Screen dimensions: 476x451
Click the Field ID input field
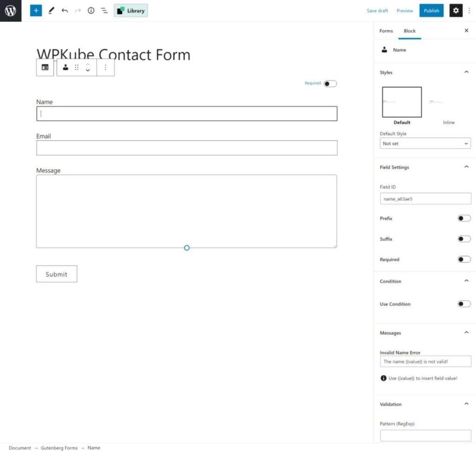click(425, 199)
